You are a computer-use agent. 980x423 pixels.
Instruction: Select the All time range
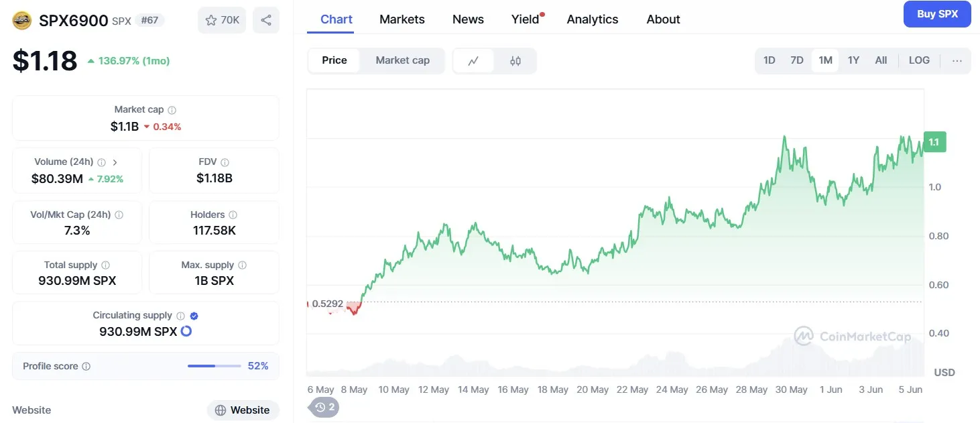[881, 60]
